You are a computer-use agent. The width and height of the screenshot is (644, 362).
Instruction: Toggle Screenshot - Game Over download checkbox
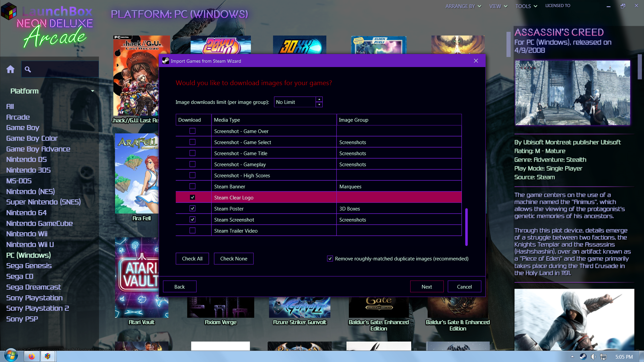click(x=193, y=131)
